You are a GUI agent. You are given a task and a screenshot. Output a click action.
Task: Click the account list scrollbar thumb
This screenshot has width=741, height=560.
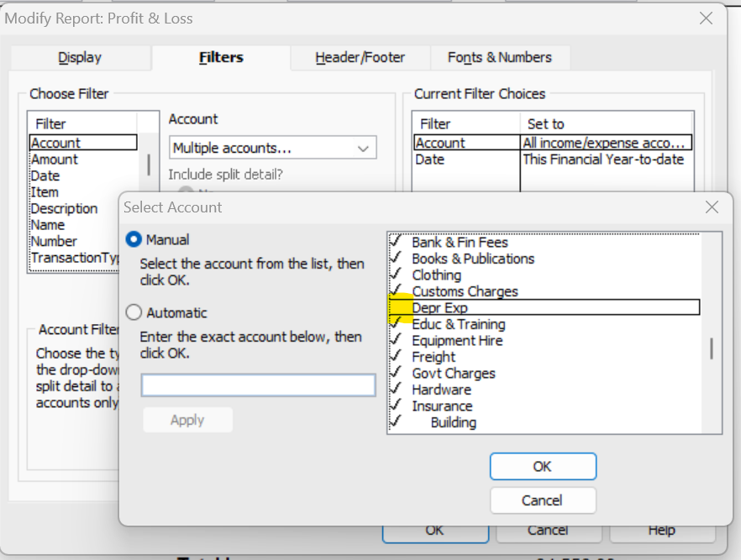click(x=712, y=348)
